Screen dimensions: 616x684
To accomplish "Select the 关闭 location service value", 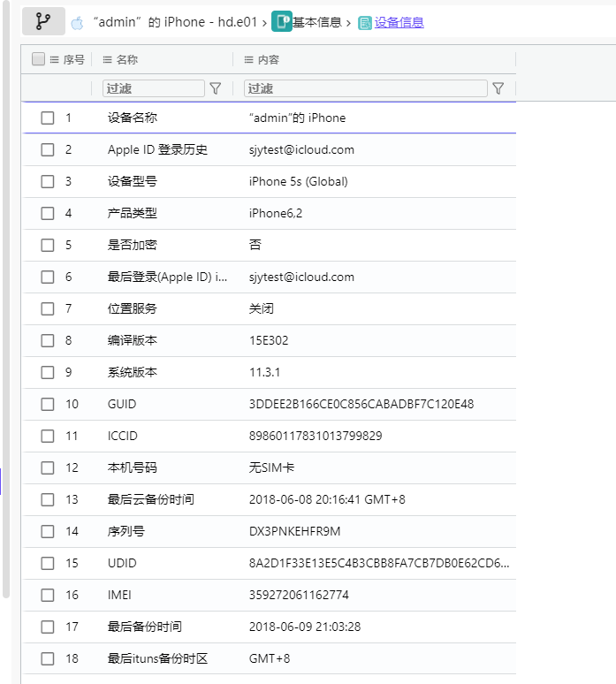I will click(262, 308).
